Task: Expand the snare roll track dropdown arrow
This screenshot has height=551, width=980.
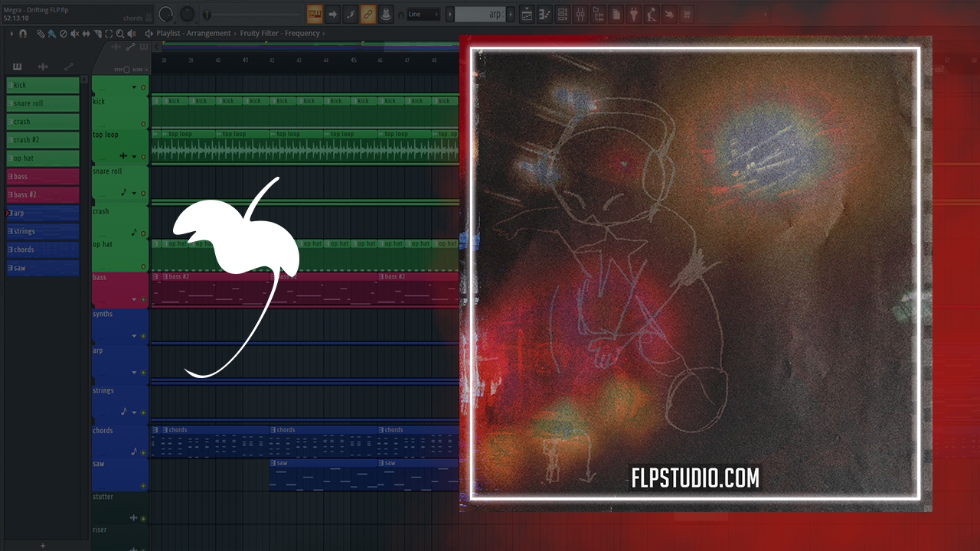Action: (135, 193)
